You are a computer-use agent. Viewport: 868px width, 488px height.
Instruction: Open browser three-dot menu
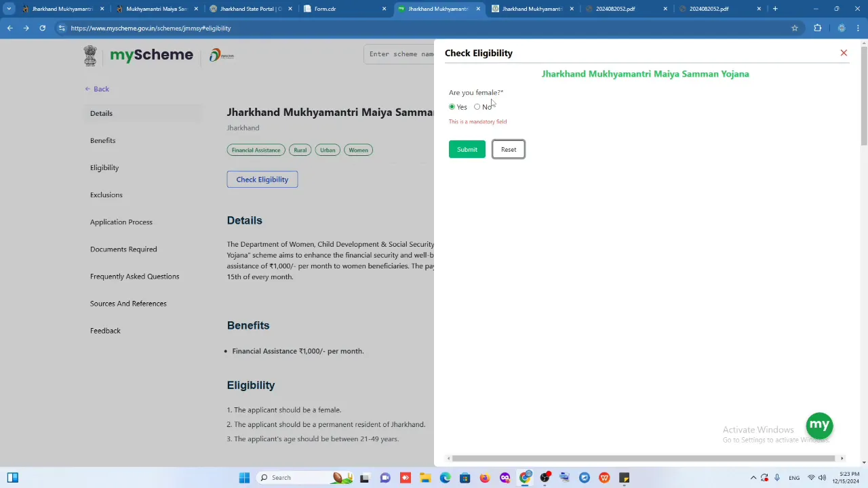point(858,28)
